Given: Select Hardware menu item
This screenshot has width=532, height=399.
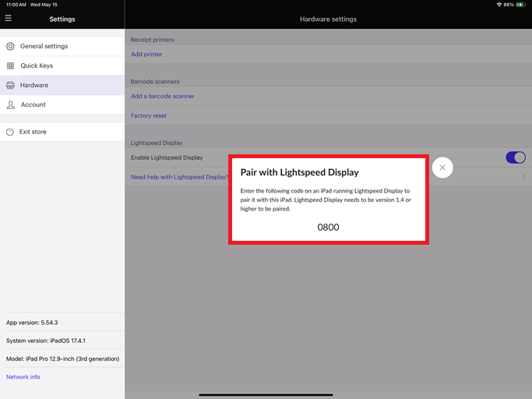Looking at the screenshot, I should [62, 85].
